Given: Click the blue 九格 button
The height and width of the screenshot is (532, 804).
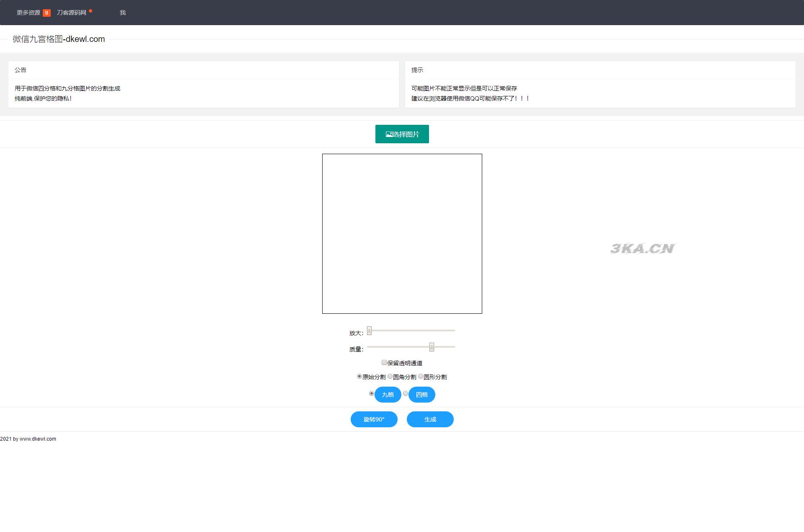Looking at the screenshot, I should tap(388, 395).
